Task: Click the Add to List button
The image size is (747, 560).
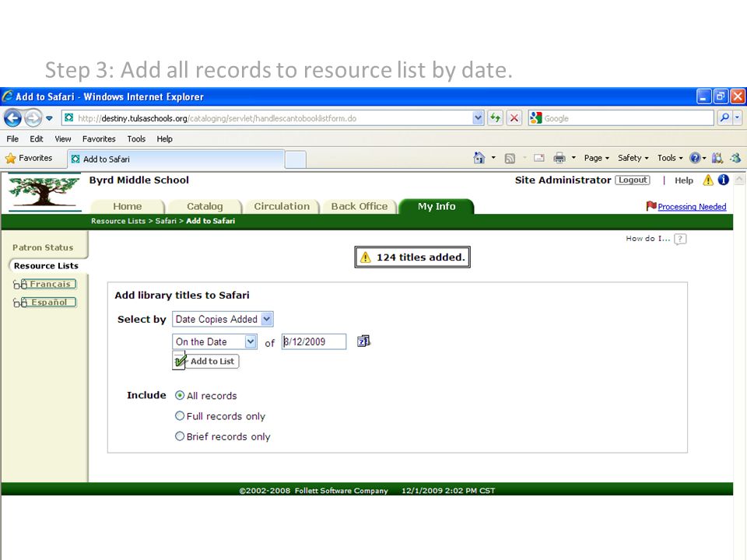Action: [205, 361]
